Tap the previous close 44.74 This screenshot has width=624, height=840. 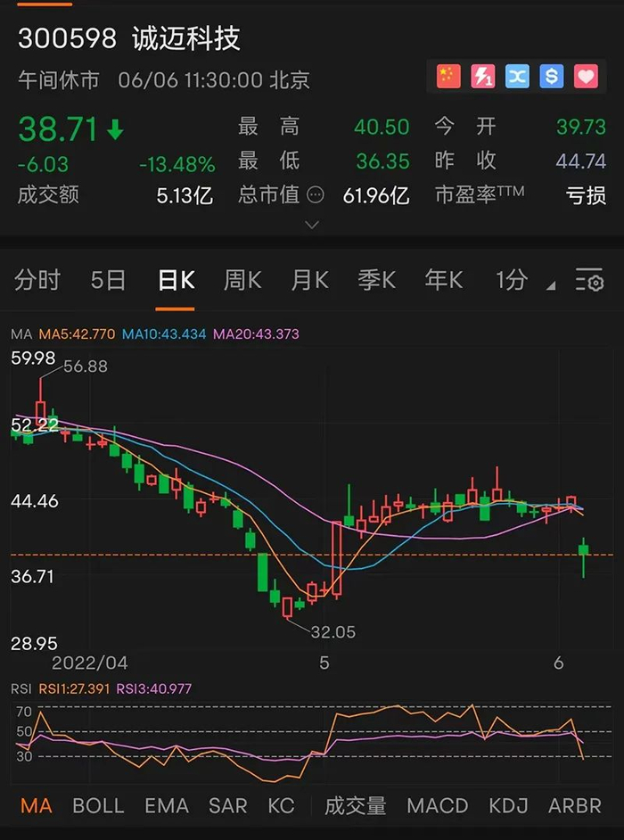point(581,161)
